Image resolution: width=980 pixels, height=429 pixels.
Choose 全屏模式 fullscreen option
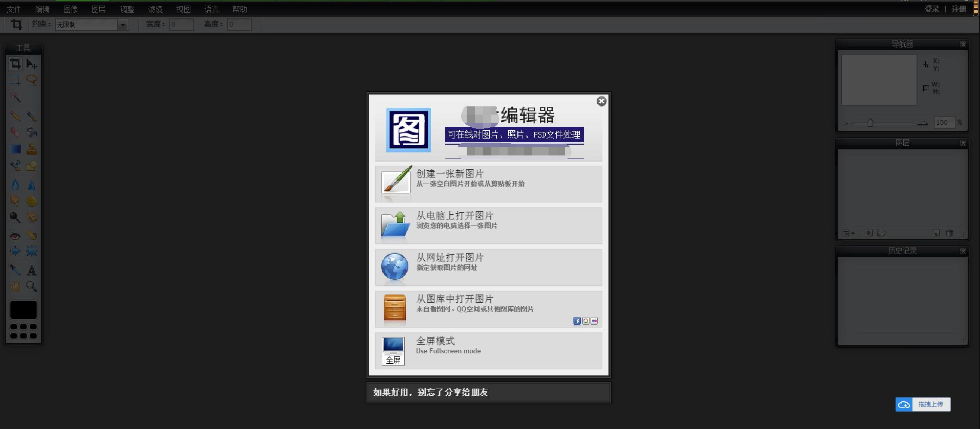pyautogui.click(x=488, y=351)
